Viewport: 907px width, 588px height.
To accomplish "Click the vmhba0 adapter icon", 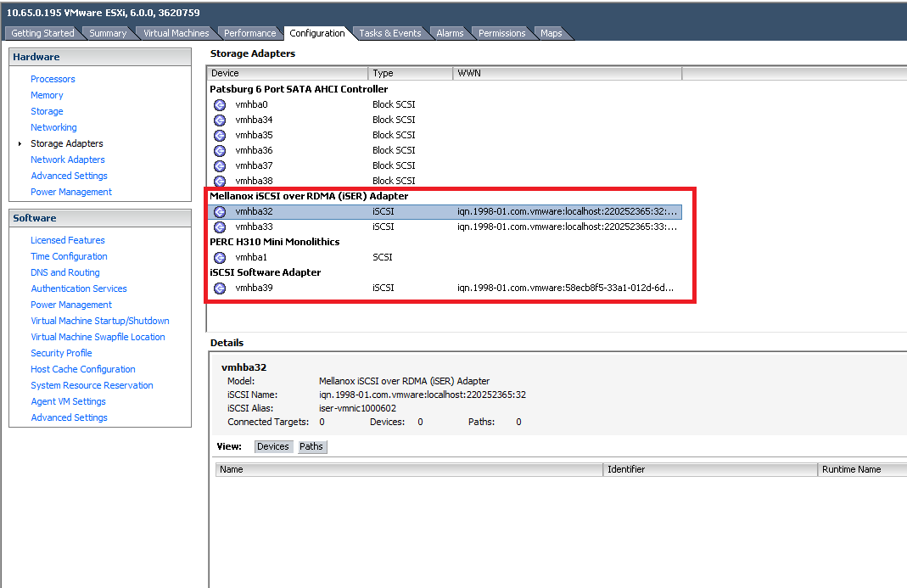I will tap(220, 104).
